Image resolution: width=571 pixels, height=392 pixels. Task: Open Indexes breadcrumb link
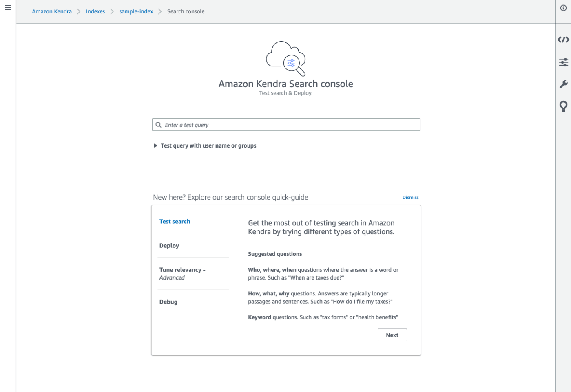[x=95, y=11]
